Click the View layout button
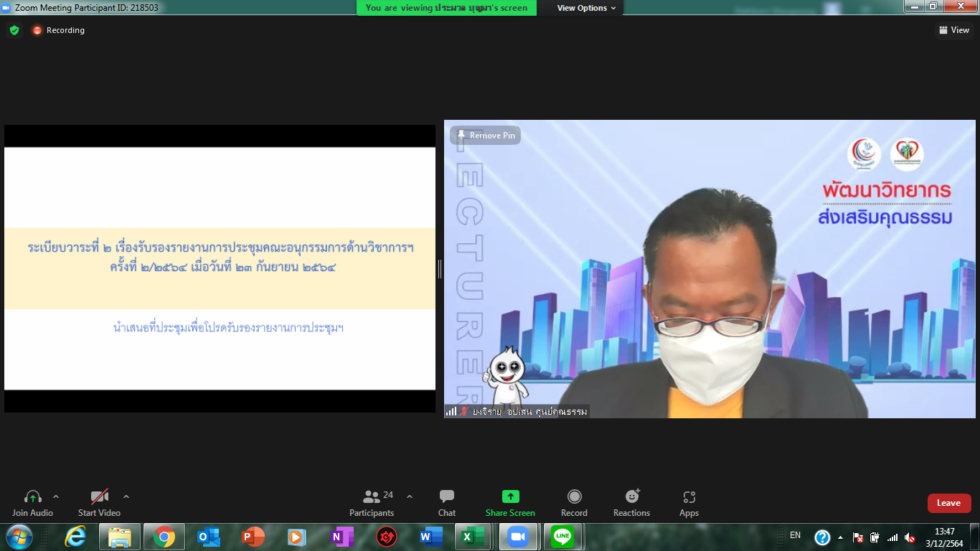 pyautogui.click(x=954, y=30)
